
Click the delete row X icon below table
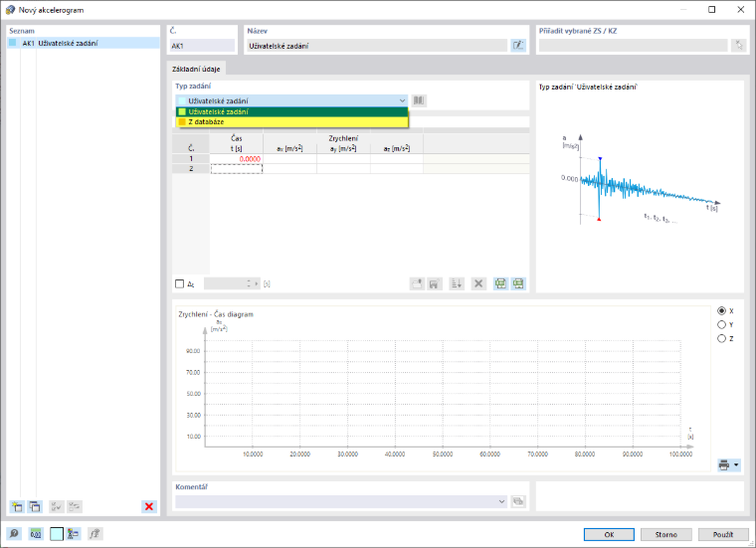click(x=478, y=283)
